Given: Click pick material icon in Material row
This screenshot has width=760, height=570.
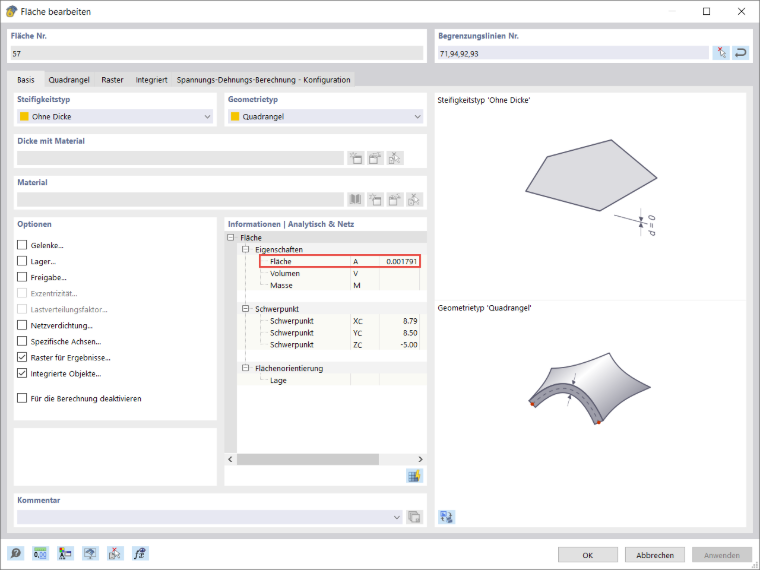Looking at the screenshot, I should point(414,199).
